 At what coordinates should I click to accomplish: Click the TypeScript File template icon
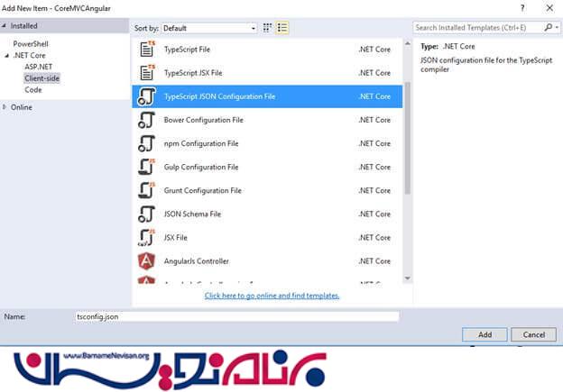click(x=147, y=50)
